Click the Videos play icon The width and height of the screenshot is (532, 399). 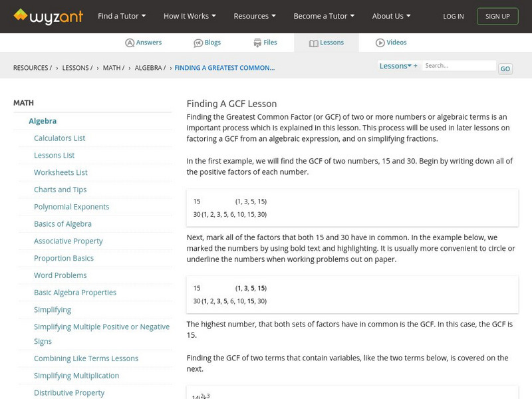[380, 43]
